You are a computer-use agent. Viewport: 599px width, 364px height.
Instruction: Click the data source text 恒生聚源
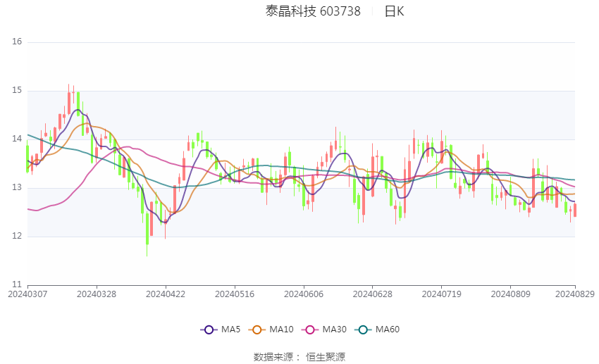point(326,357)
